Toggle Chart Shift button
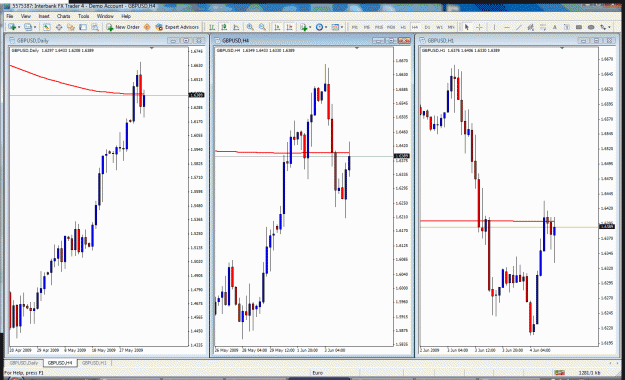The width and height of the screenshot is (625, 380). pyautogui.click(x=289, y=27)
